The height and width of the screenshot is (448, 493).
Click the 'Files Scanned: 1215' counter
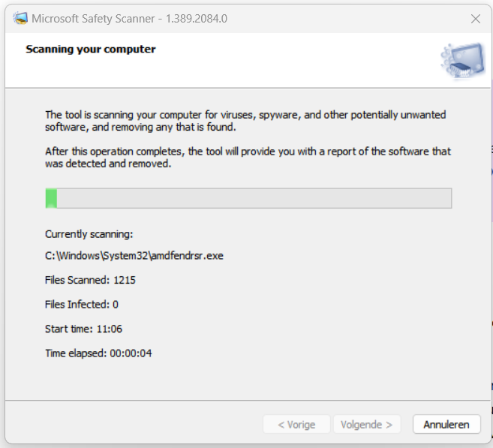tap(90, 280)
